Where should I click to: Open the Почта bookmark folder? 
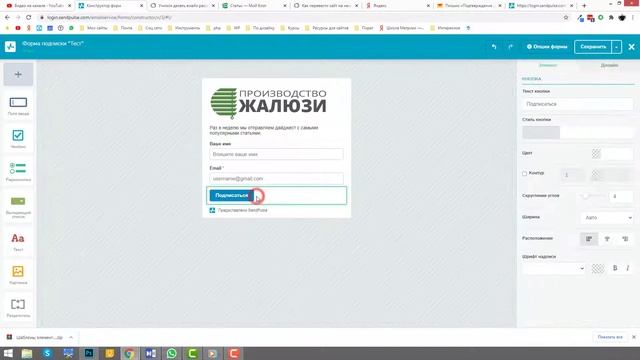pos(122,28)
